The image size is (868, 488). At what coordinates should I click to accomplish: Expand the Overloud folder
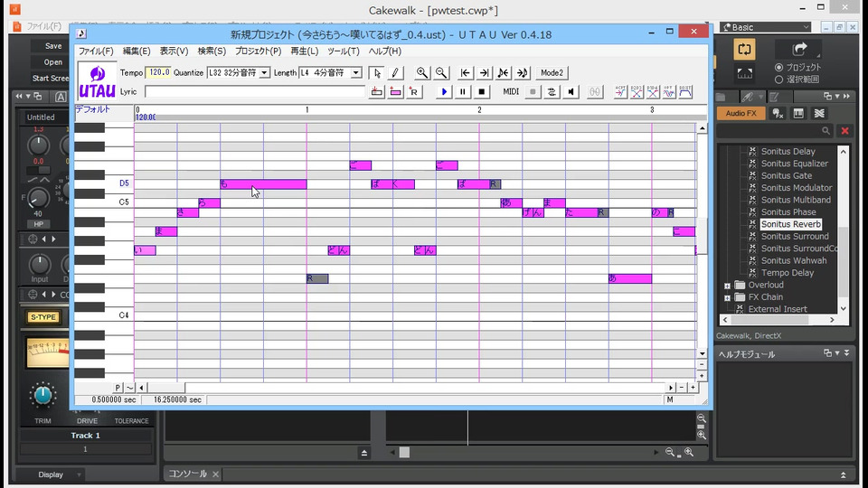(727, 286)
